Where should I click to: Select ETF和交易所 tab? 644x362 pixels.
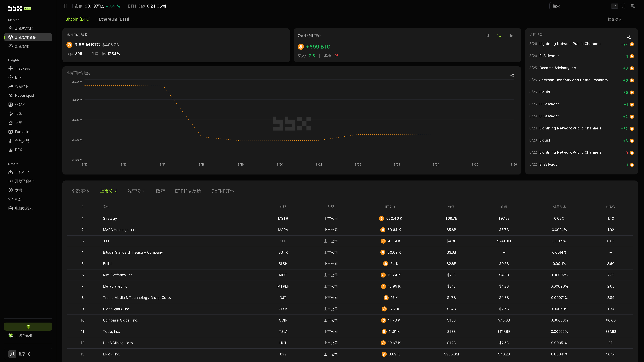tap(188, 191)
